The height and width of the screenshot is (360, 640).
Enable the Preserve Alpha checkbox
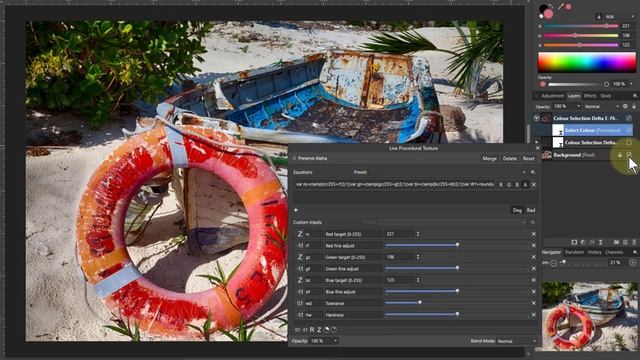point(294,158)
